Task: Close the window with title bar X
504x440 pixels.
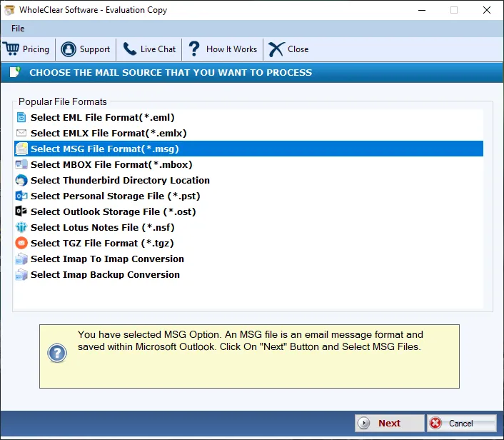Action: [487, 10]
